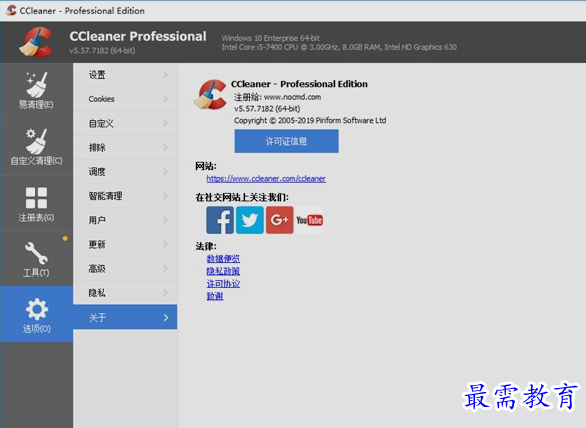
Task: Open the Cookies options page
Action: click(125, 99)
